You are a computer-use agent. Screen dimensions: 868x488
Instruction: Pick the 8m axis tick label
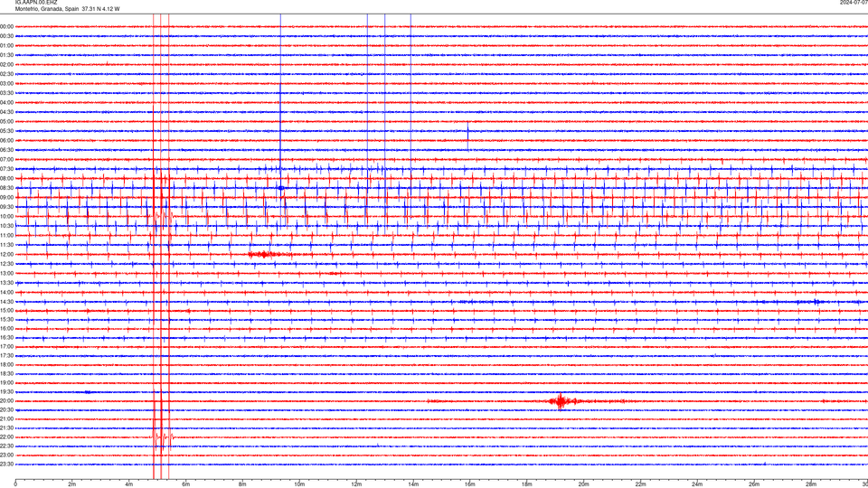click(242, 484)
